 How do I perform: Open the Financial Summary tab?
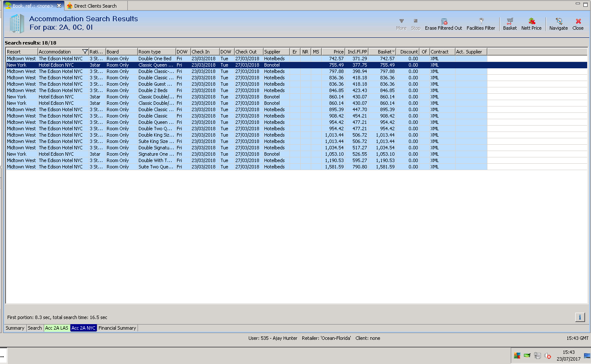(x=117, y=328)
